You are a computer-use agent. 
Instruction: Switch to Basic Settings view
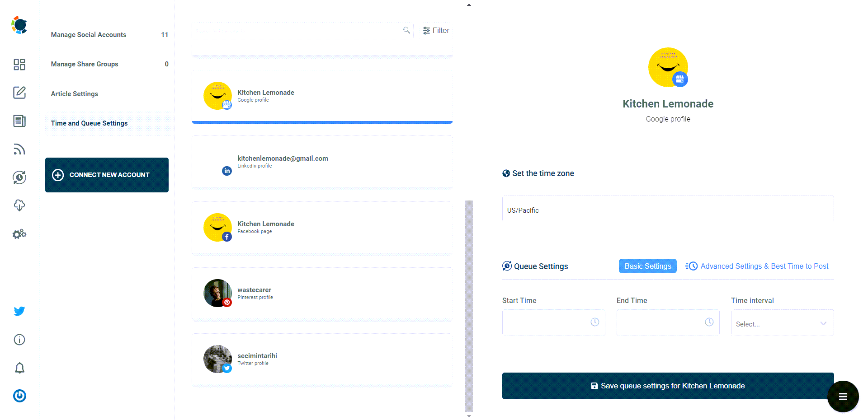click(647, 266)
